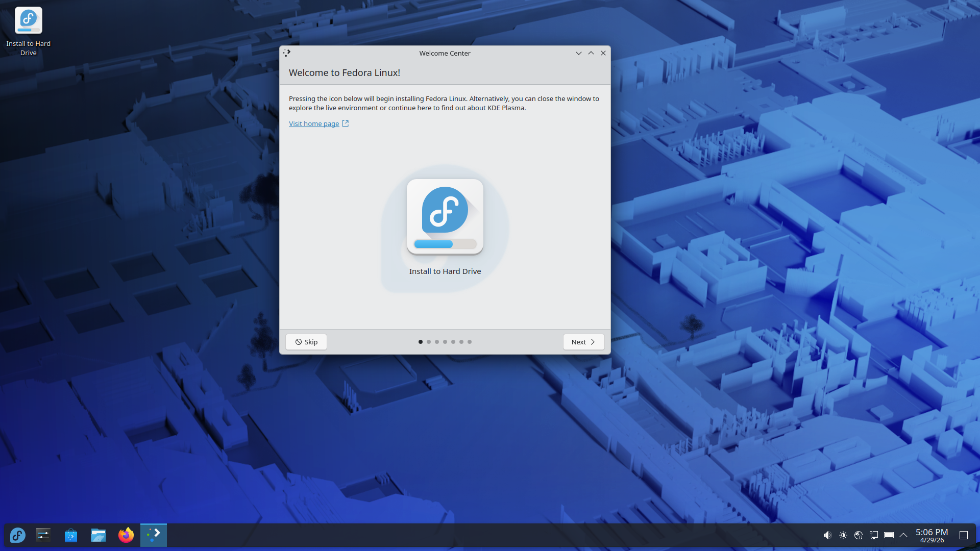The width and height of the screenshot is (980, 551).
Task: Click the Welcome Center window menu icon in title bar
Action: (x=287, y=53)
